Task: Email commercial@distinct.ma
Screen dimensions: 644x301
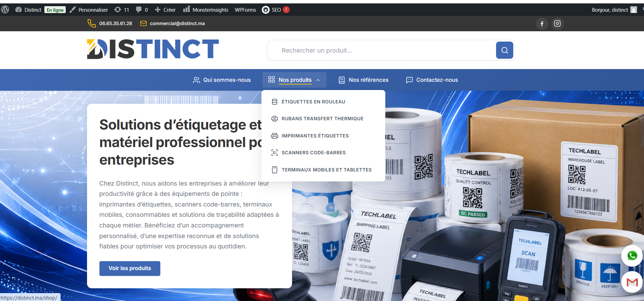Action: tap(177, 23)
